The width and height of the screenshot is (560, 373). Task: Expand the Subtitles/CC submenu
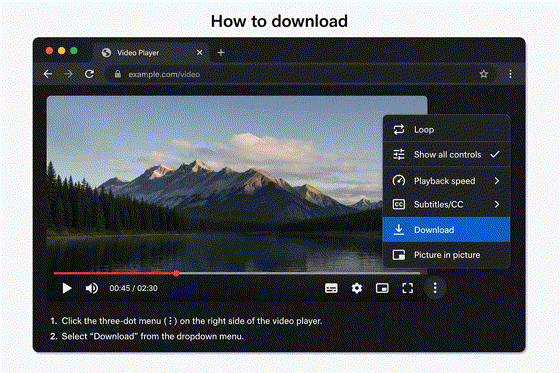pyautogui.click(x=446, y=204)
